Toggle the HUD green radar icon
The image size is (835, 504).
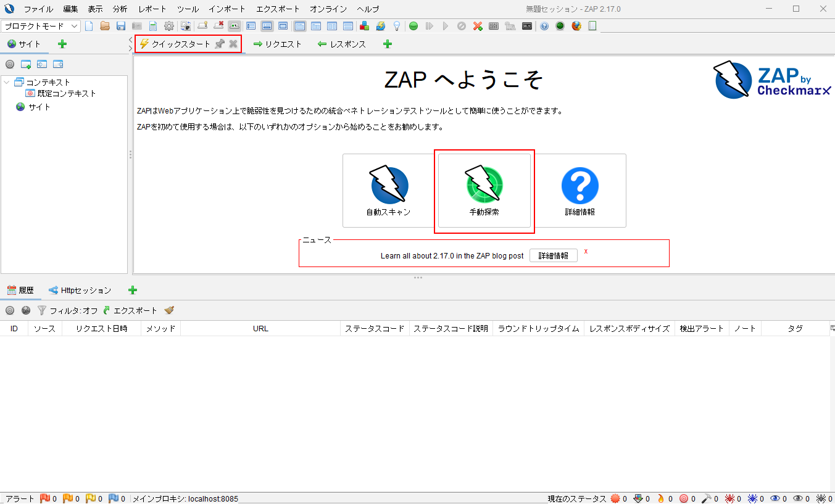pos(560,26)
